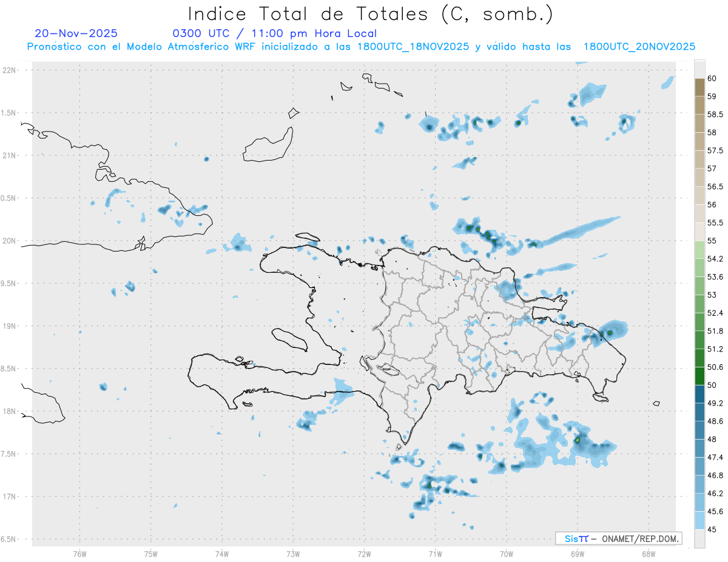Click the color bar value 53.6
Viewport: 728px width, 562px height.
[x=715, y=276]
